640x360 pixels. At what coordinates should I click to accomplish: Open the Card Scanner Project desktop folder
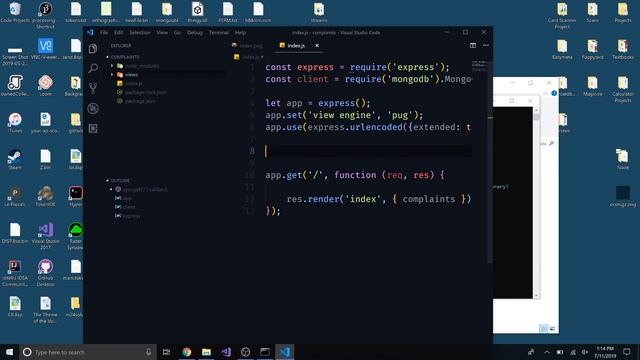[x=562, y=16]
